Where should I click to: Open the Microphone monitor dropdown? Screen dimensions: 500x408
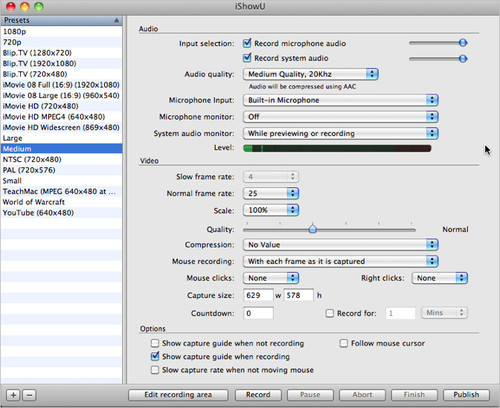click(x=341, y=117)
